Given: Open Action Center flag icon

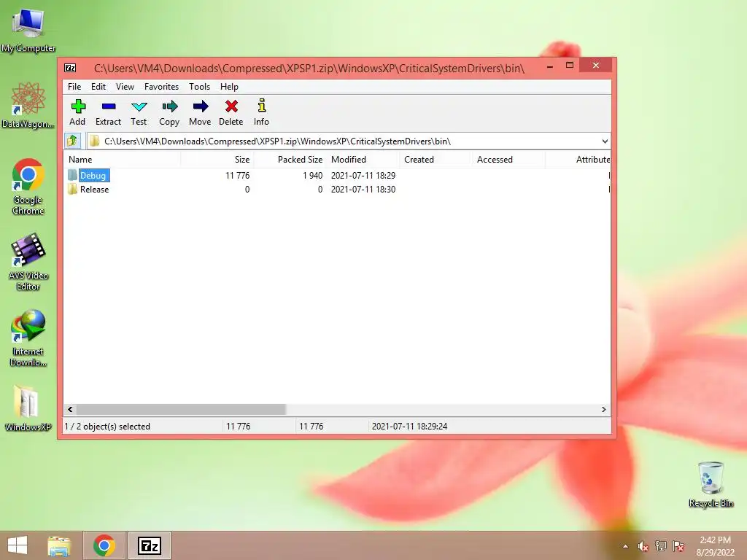Looking at the screenshot, I should [x=678, y=545].
